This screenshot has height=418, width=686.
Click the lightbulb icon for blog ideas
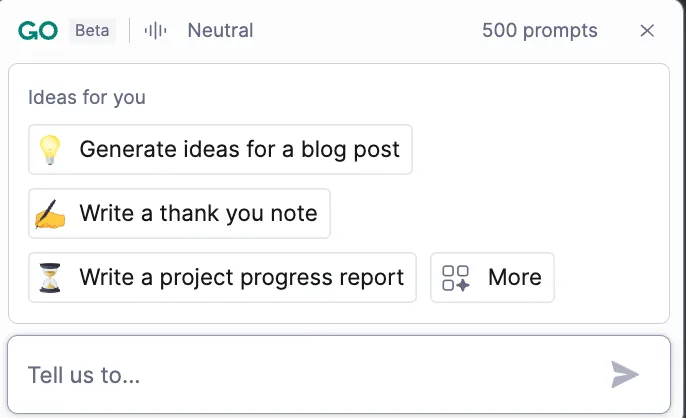50,150
